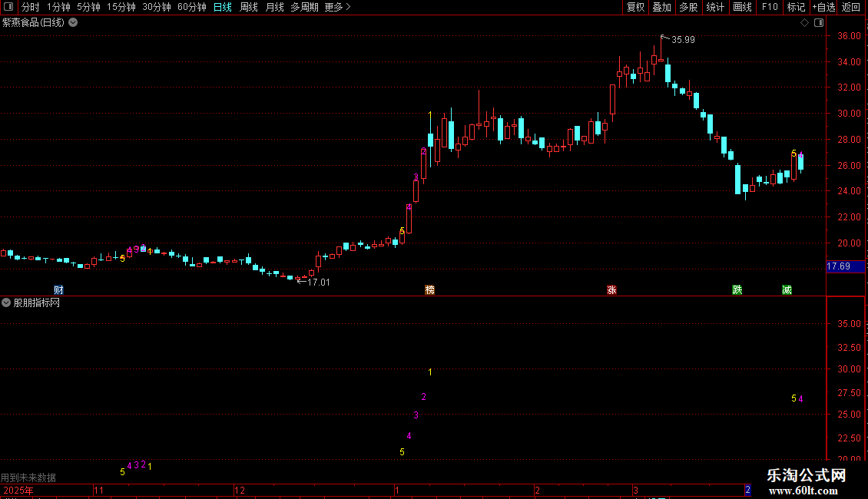Select the 5分钟 period tab

(x=88, y=7)
